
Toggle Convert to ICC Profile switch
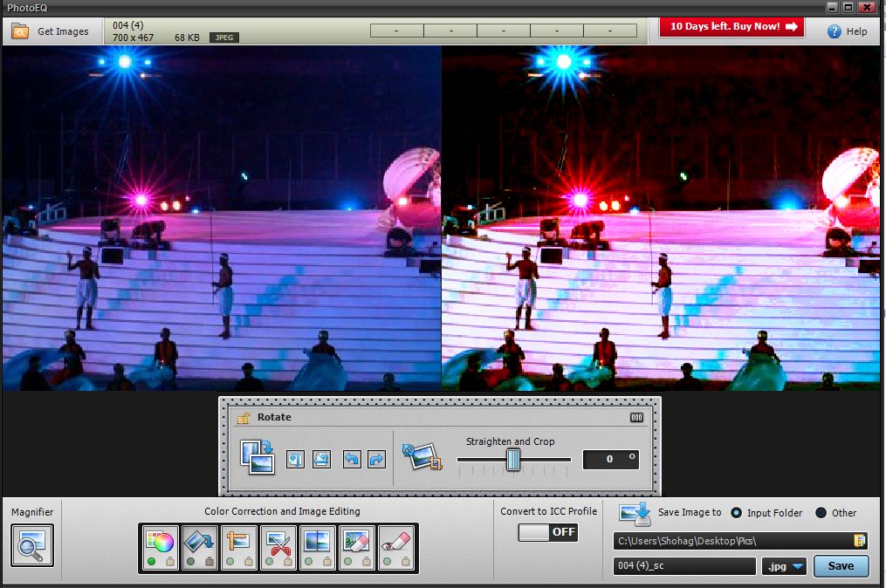tap(548, 532)
